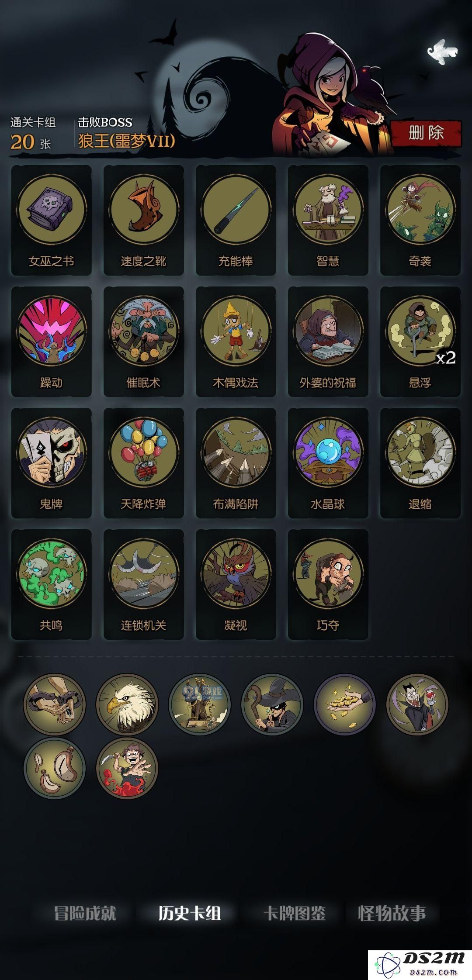The height and width of the screenshot is (980, 472).
Task: Open the 天降炸弹 balloon bomb card
Action: (143, 463)
